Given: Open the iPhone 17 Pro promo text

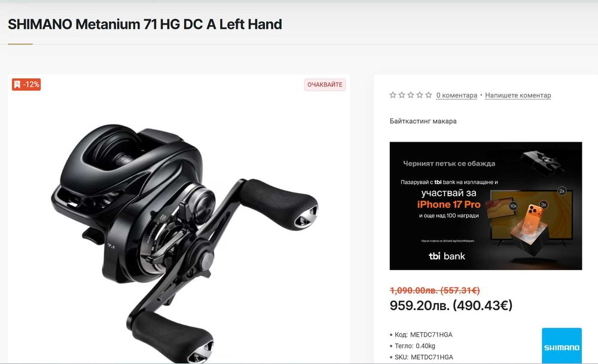Looking at the screenshot, I should (x=448, y=204).
